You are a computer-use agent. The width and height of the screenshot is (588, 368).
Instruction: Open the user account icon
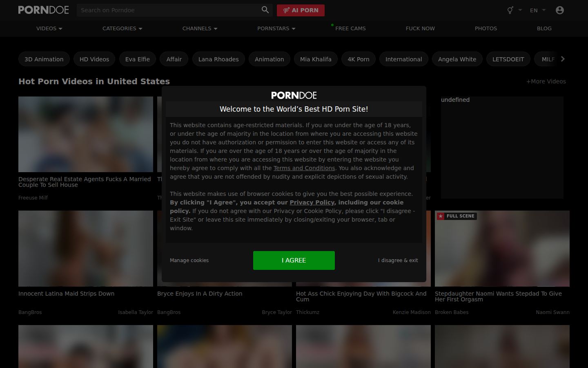click(x=560, y=10)
